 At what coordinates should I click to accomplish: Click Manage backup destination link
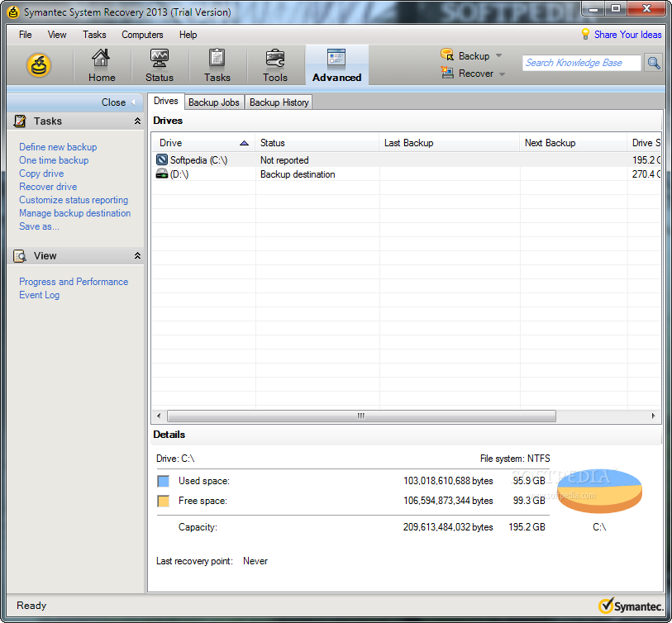tap(74, 213)
